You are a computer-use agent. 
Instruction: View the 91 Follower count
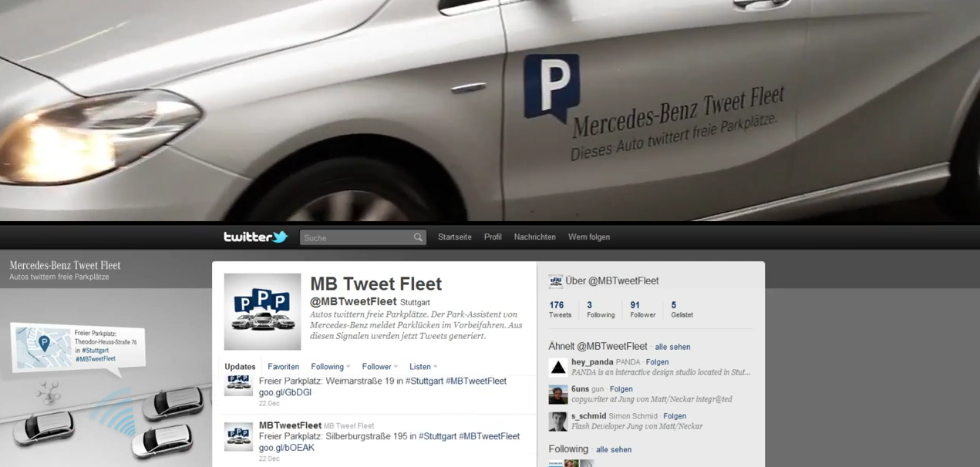pyautogui.click(x=642, y=309)
